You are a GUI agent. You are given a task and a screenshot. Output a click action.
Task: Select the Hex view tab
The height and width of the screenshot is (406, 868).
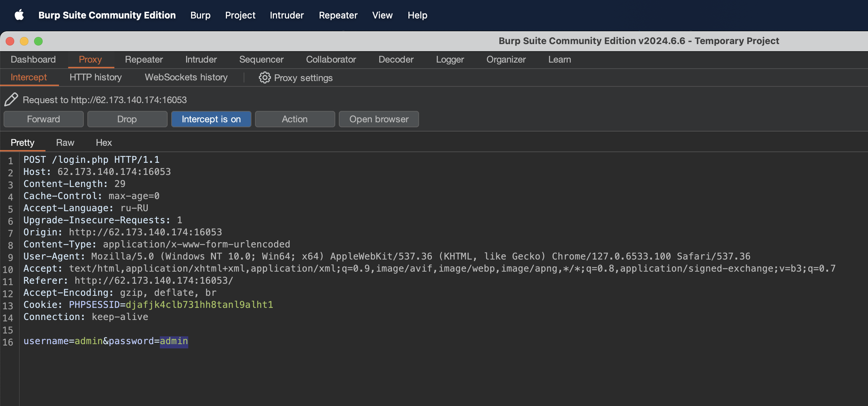point(104,143)
